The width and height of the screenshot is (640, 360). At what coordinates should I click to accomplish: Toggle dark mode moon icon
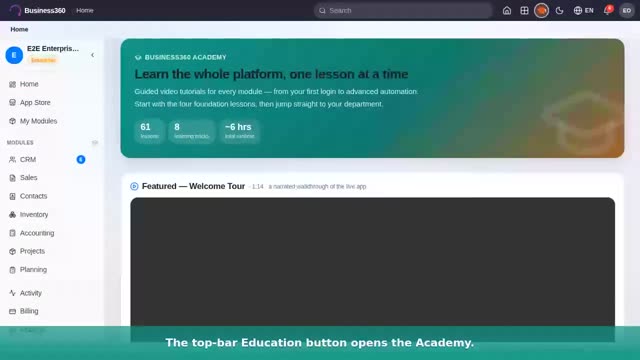point(559,11)
